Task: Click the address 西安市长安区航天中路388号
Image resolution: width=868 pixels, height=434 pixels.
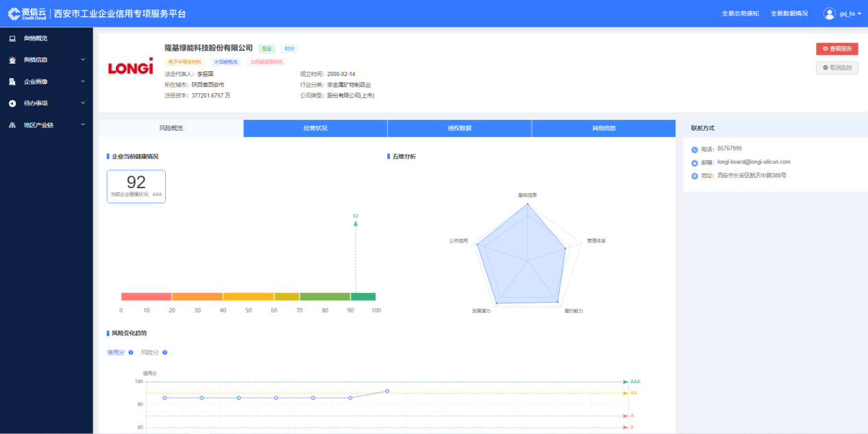Action: click(752, 176)
